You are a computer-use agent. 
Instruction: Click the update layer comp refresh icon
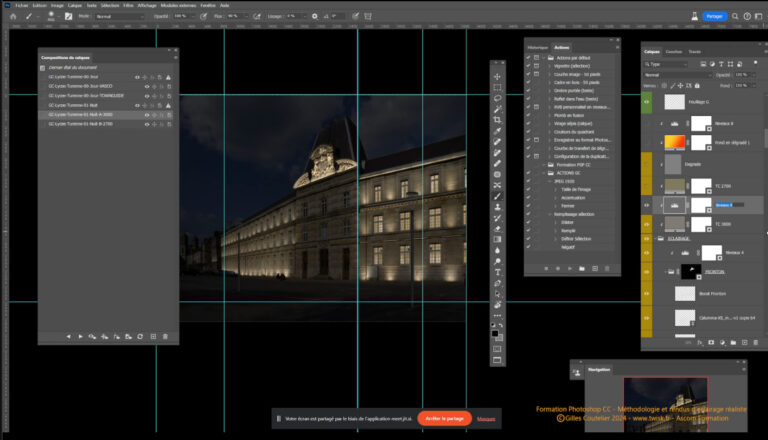click(x=140, y=336)
